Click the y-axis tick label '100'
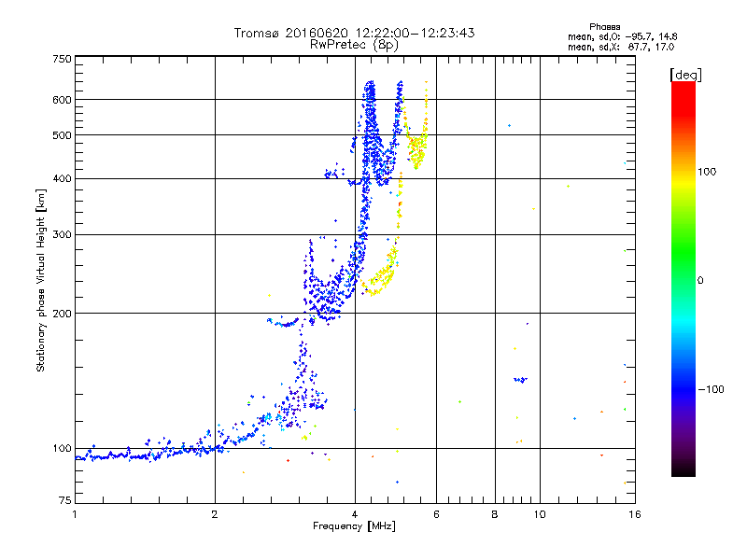Image resolution: width=747 pixels, height=560 pixels. point(62,448)
